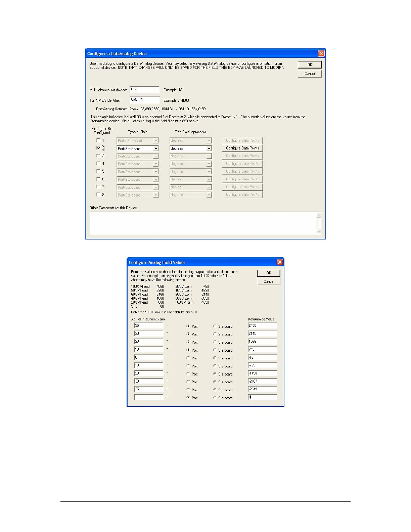The image size is (411, 532).
Task: Select Starboard radio for the 2145 row
Action: (215, 334)
